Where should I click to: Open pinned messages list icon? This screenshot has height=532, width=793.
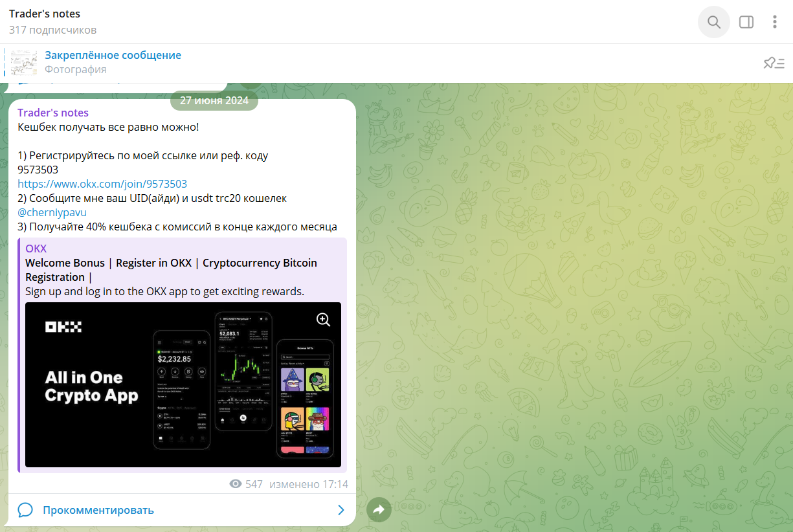pyautogui.click(x=774, y=63)
